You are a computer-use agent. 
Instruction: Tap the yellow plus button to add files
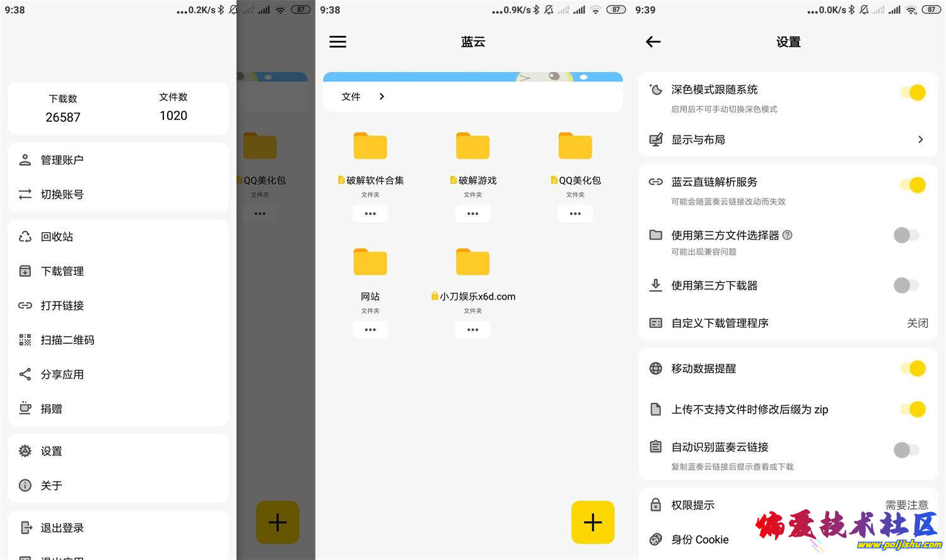(x=592, y=522)
